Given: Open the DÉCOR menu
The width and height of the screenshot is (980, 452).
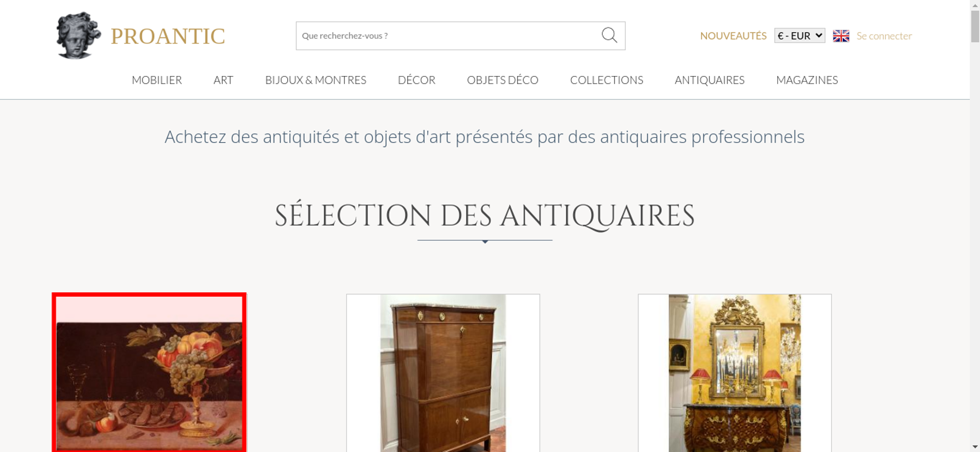Looking at the screenshot, I should point(416,80).
